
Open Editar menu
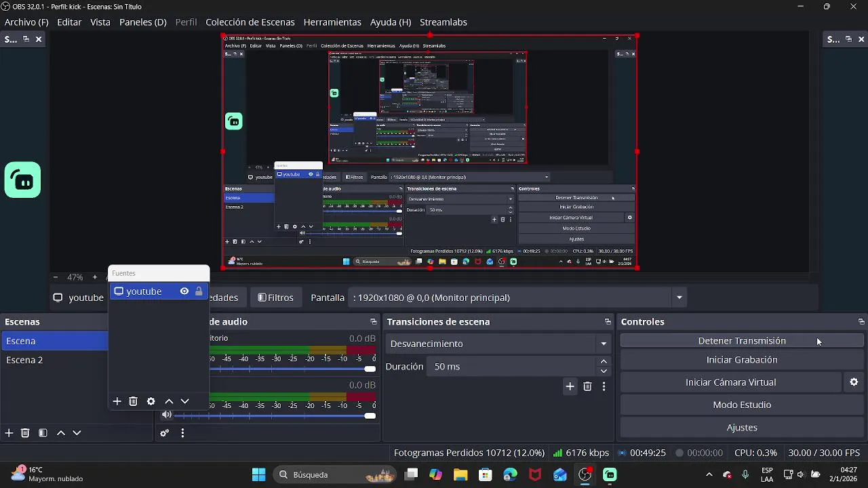click(x=69, y=22)
